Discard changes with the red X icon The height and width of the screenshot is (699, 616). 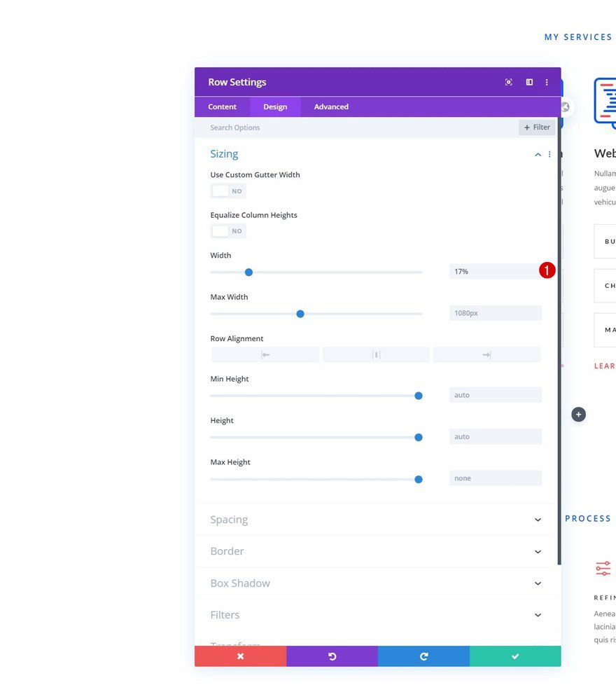[240, 656]
